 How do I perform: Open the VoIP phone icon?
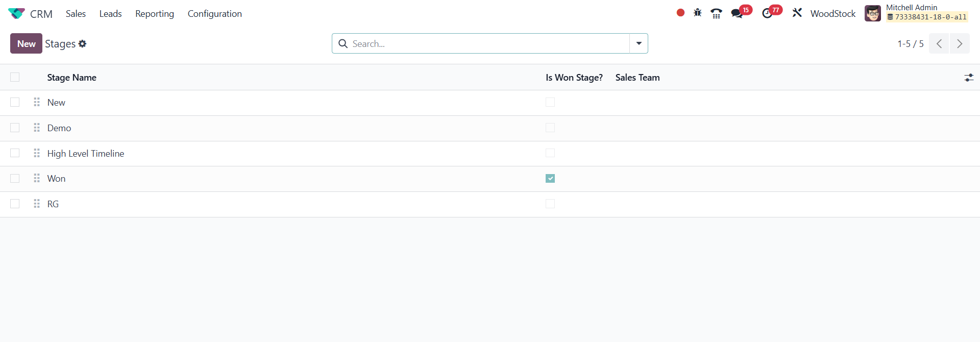(x=717, y=13)
